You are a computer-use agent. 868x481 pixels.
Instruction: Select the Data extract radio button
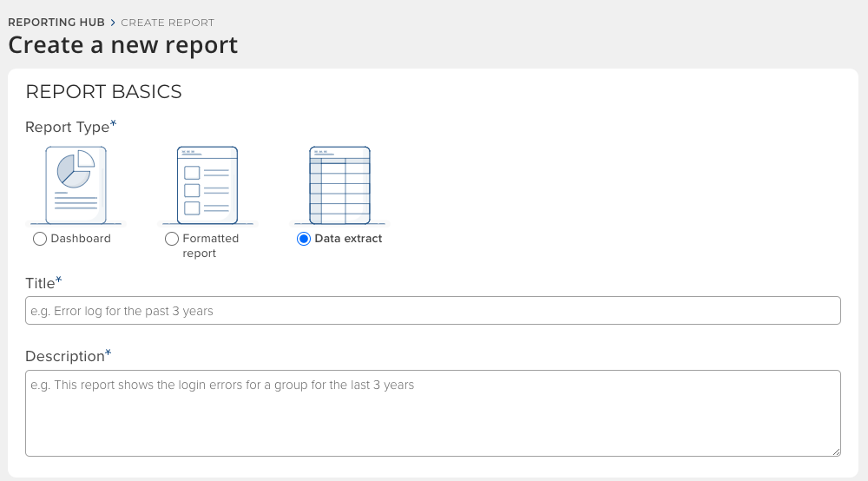304,239
